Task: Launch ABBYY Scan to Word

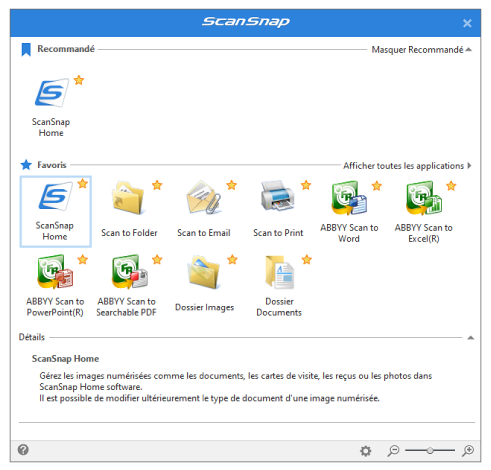Action: click(x=349, y=212)
